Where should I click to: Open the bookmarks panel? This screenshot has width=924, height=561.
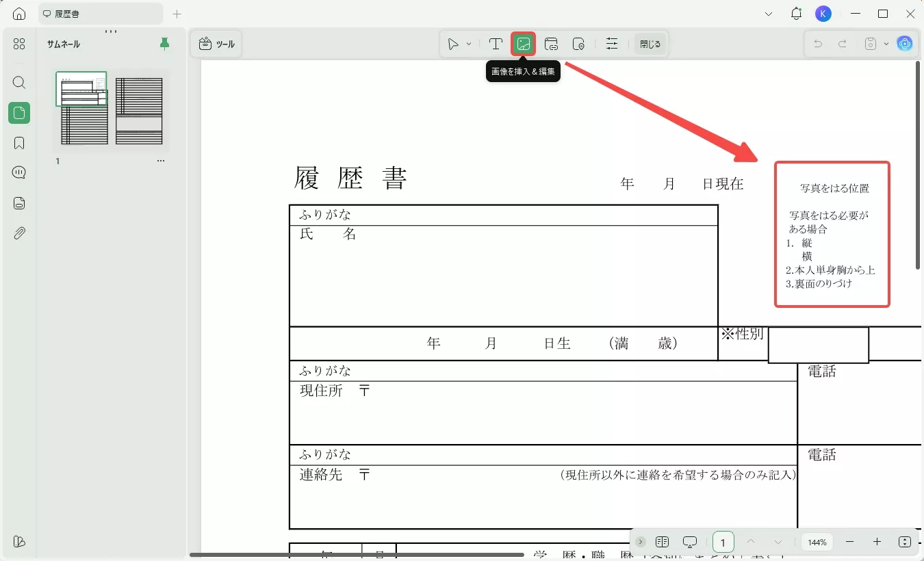coord(18,143)
